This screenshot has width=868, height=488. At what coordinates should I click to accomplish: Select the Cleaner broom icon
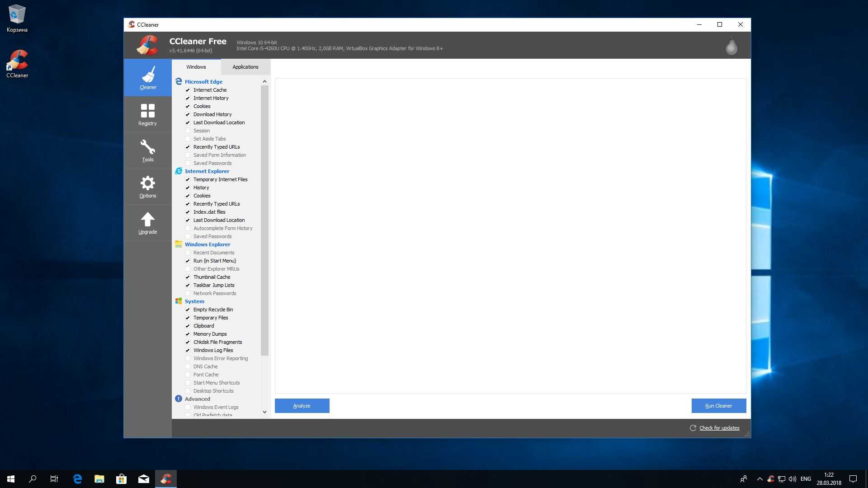point(148,75)
